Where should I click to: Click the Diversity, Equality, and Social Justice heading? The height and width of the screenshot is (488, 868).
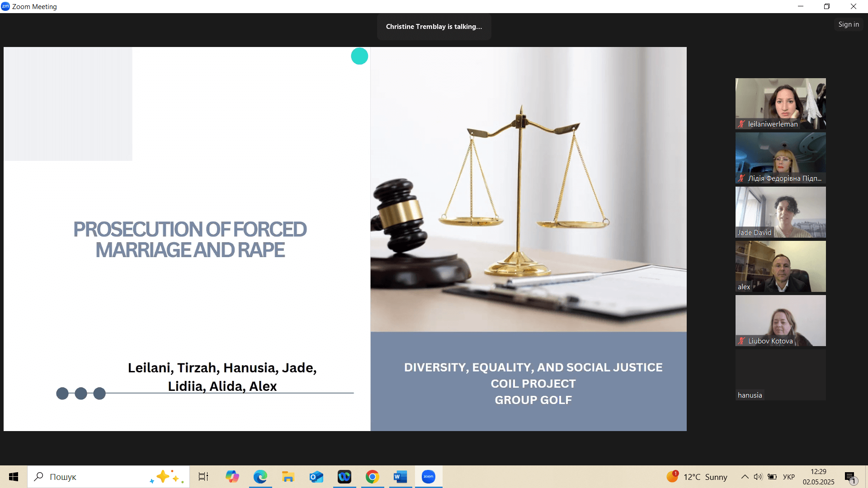click(533, 367)
